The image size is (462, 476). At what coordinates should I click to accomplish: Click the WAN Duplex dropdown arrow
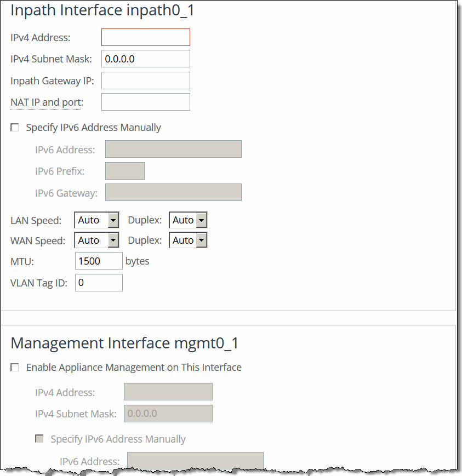(201, 240)
